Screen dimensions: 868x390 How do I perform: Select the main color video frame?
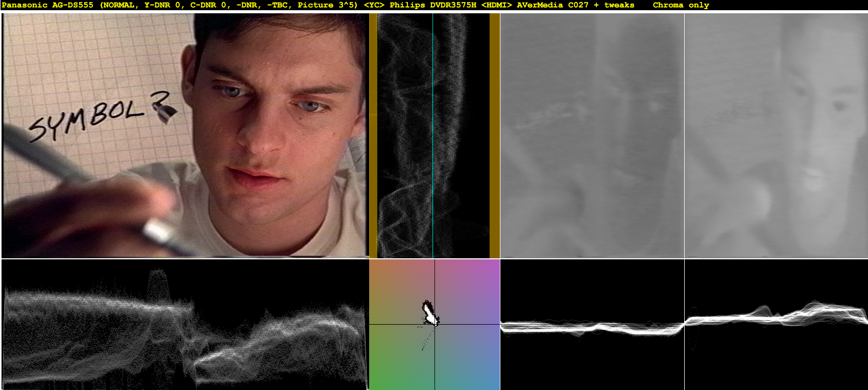point(185,135)
